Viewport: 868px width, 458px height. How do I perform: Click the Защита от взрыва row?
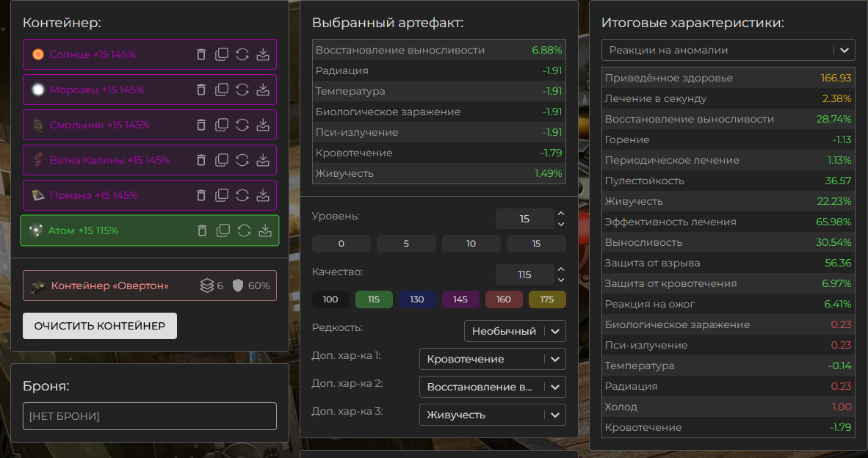click(728, 263)
